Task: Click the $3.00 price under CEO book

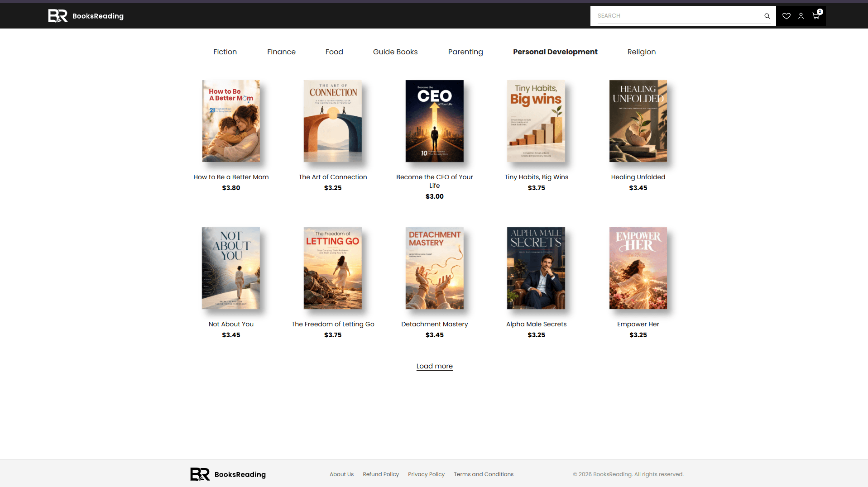Action: 435,196
